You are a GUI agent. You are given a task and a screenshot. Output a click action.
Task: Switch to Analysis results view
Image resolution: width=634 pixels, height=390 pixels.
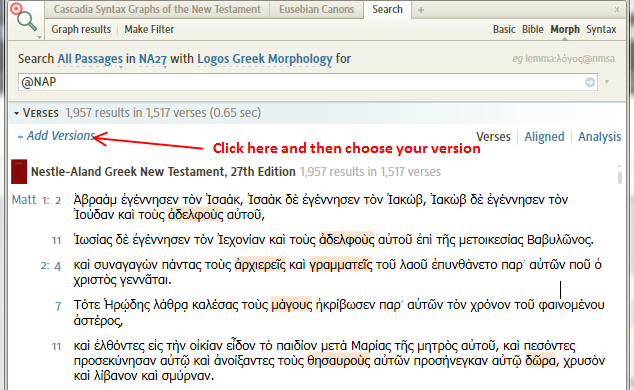click(599, 137)
